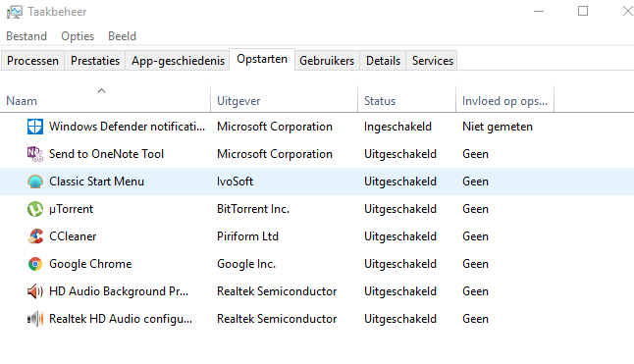
Task: Select the Windows Defender notification row name
Action: pyautogui.click(x=127, y=127)
